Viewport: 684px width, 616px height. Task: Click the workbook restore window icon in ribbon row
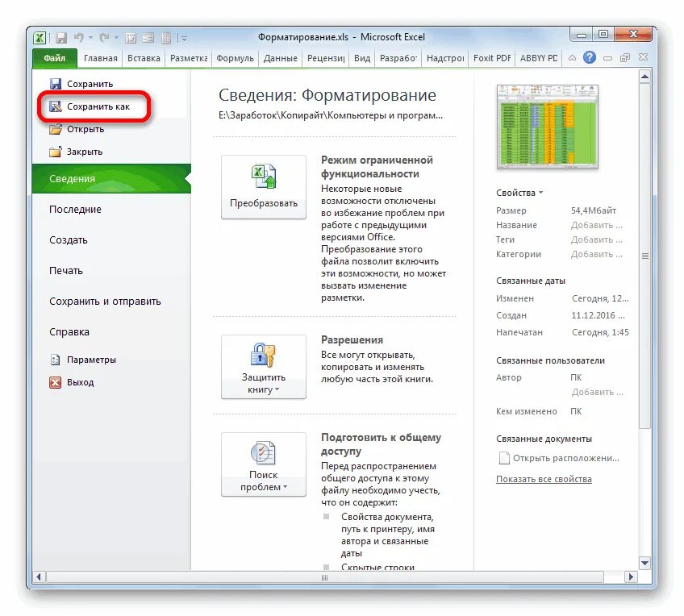click(625, 58)
